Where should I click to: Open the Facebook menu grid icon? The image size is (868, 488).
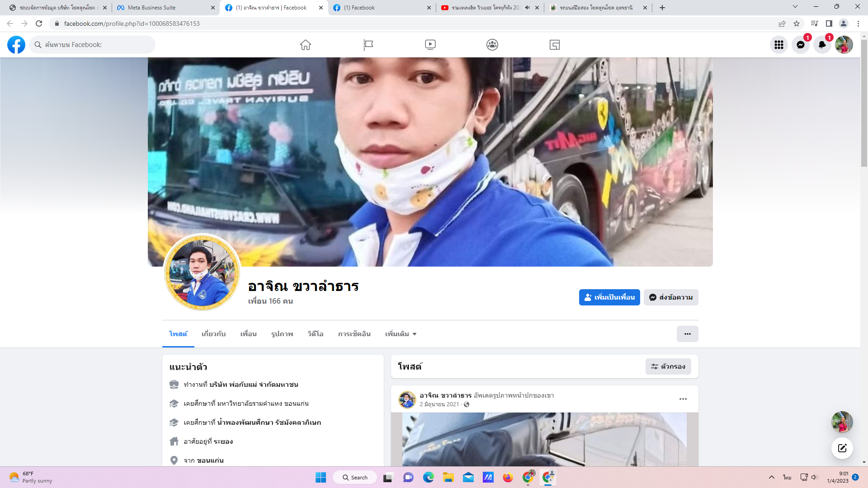click(x=778, y=45)
